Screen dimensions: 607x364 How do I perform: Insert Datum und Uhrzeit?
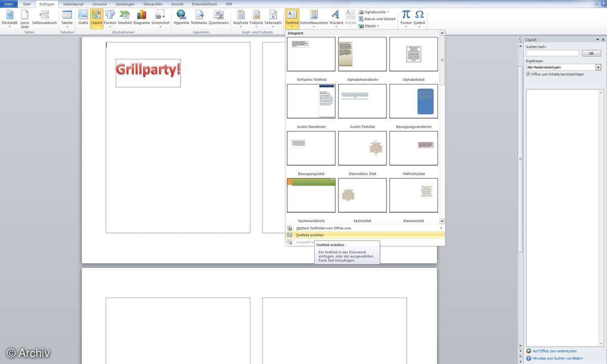tap(377, 19)
